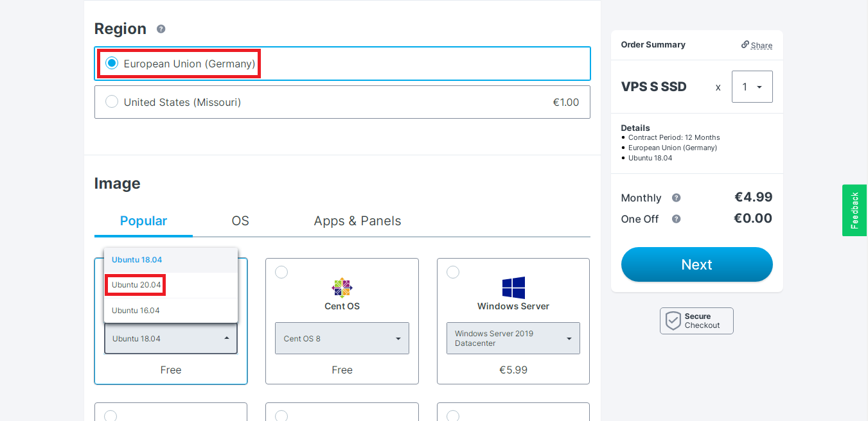Click the Details label in Order Summary
The height and width of the screenshot is (421, 868).
tap(635, 128)
